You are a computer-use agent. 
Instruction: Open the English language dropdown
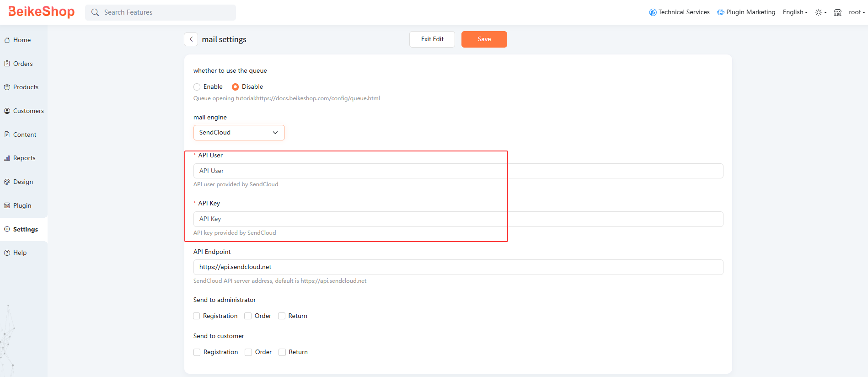(795, 12)
